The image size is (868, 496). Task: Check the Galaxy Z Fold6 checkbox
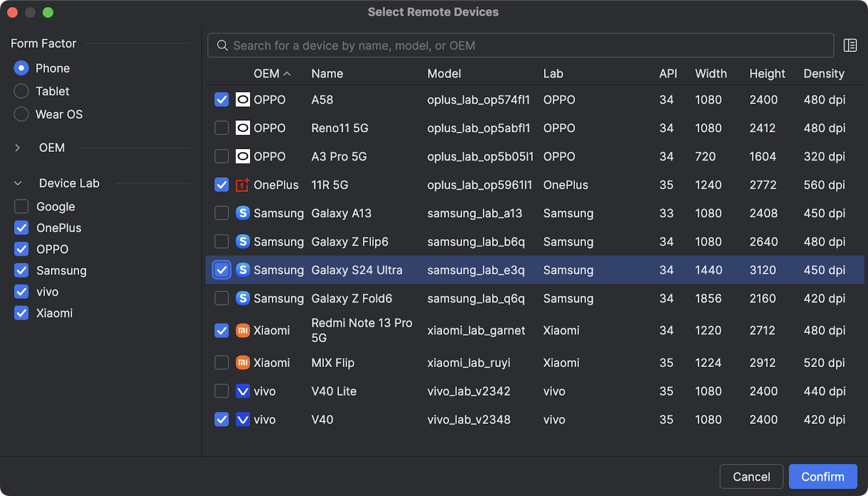[x=221, y=298]
